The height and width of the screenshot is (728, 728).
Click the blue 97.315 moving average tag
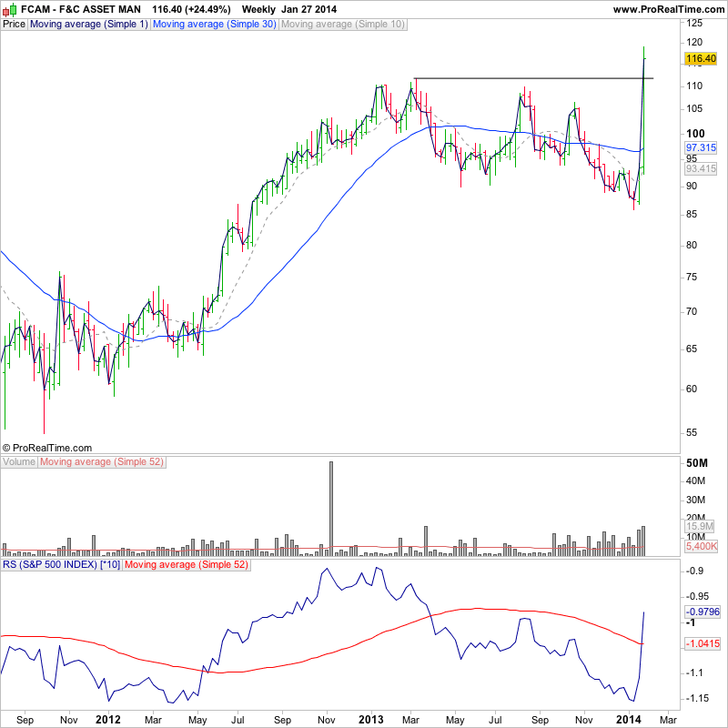coord(701,147)
